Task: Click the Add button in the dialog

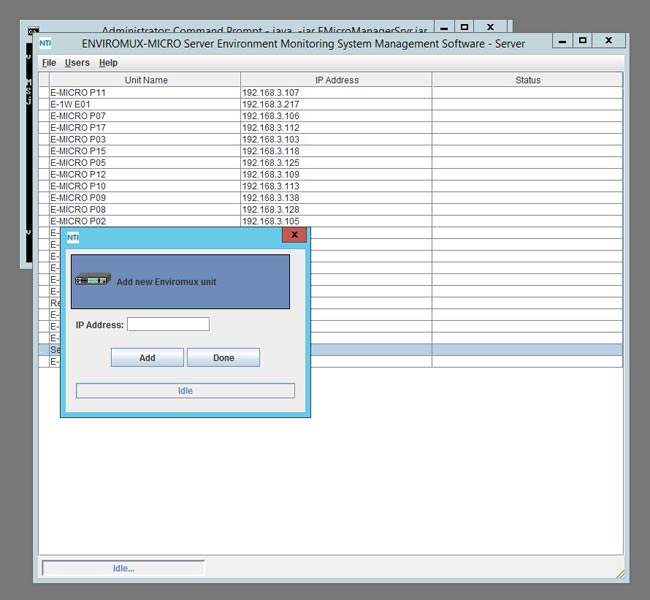Action: pyautogui.click(x=147, y=357)
